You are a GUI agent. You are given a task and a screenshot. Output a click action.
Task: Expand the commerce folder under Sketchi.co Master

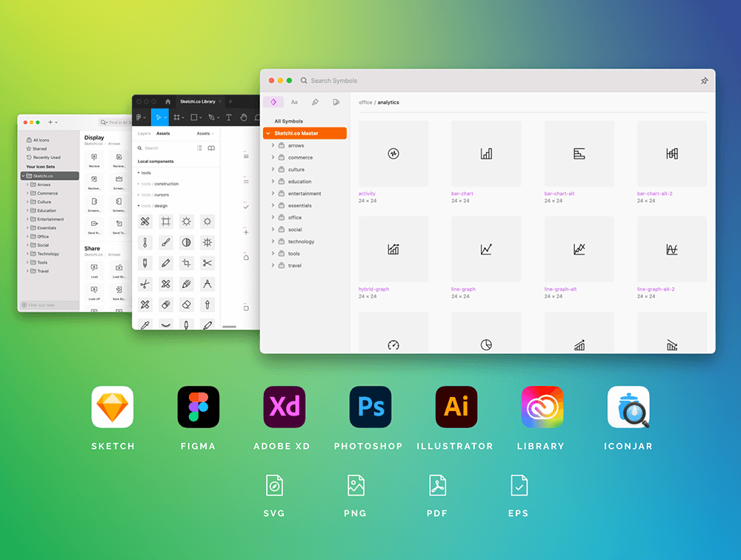[273, 158]
